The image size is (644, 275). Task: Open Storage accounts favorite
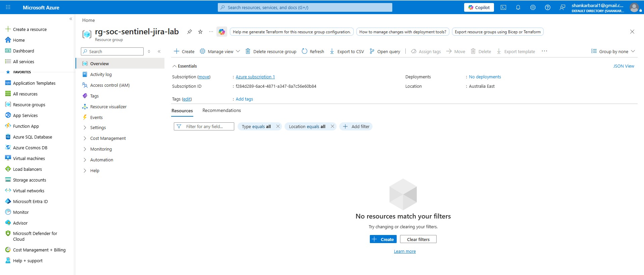(x=26, y=180)
